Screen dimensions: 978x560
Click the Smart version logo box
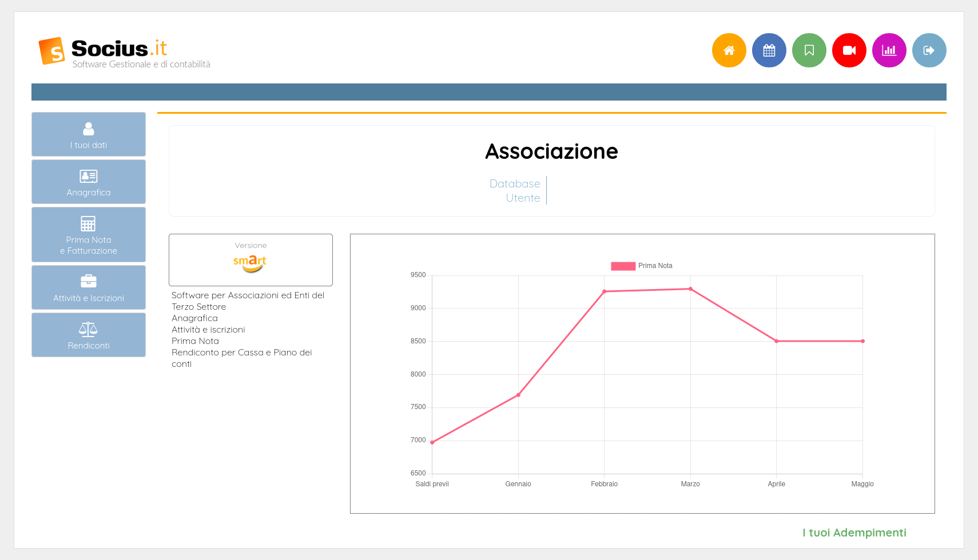251,260
